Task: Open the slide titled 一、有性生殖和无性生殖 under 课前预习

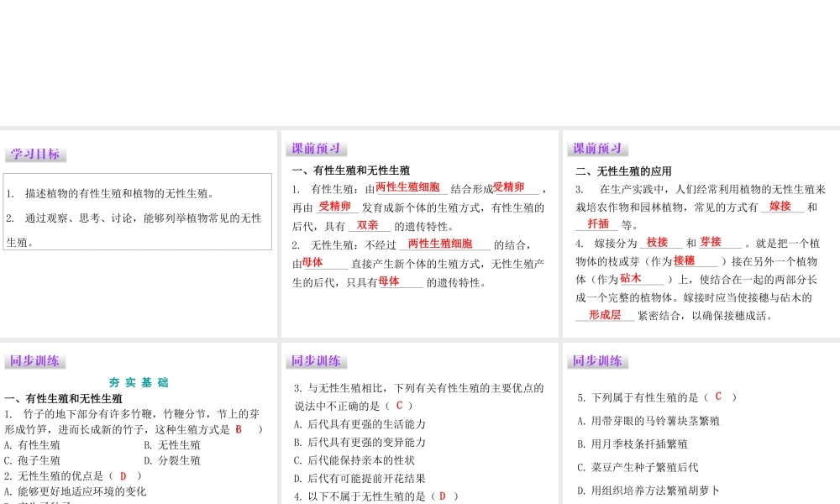Action: pyautogui.click(x=419, y=234)
